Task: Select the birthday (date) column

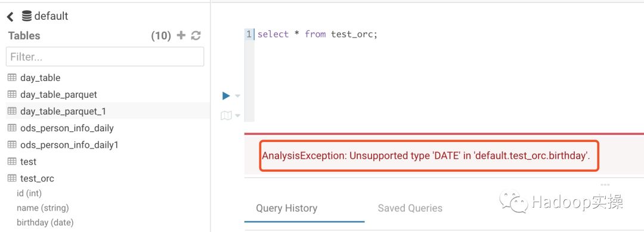Action: [45, 222]
